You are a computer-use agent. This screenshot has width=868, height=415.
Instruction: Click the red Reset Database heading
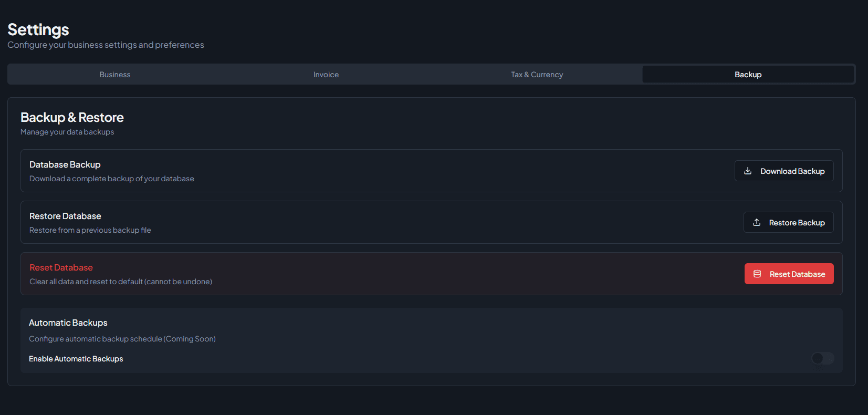(x=61, y=267)
